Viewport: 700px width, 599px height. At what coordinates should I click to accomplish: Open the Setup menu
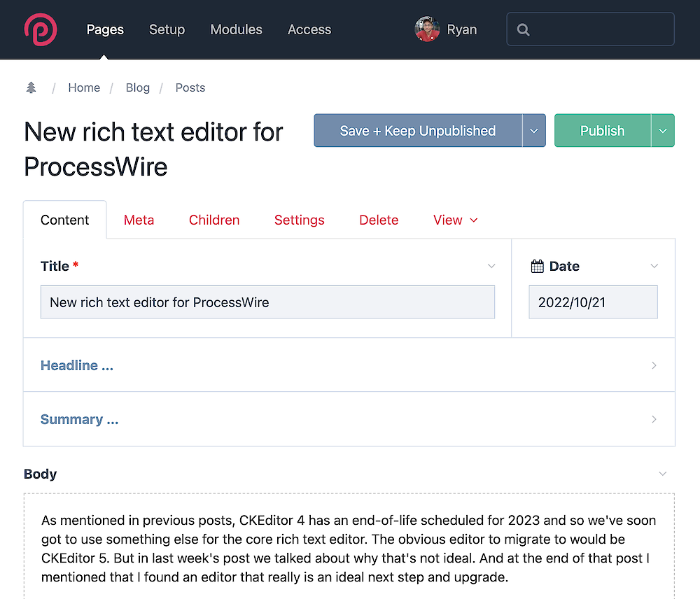click(167, 29)
